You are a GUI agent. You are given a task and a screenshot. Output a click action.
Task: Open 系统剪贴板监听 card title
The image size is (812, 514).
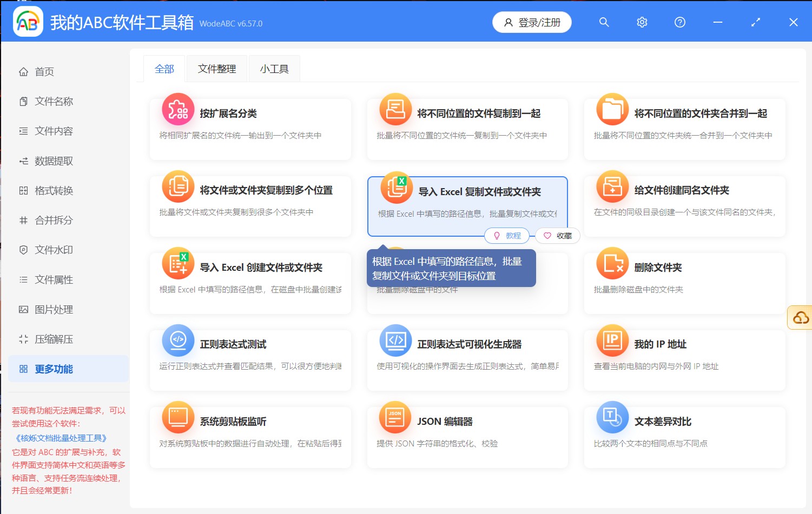pyautogui.click(x=233, y=422)
